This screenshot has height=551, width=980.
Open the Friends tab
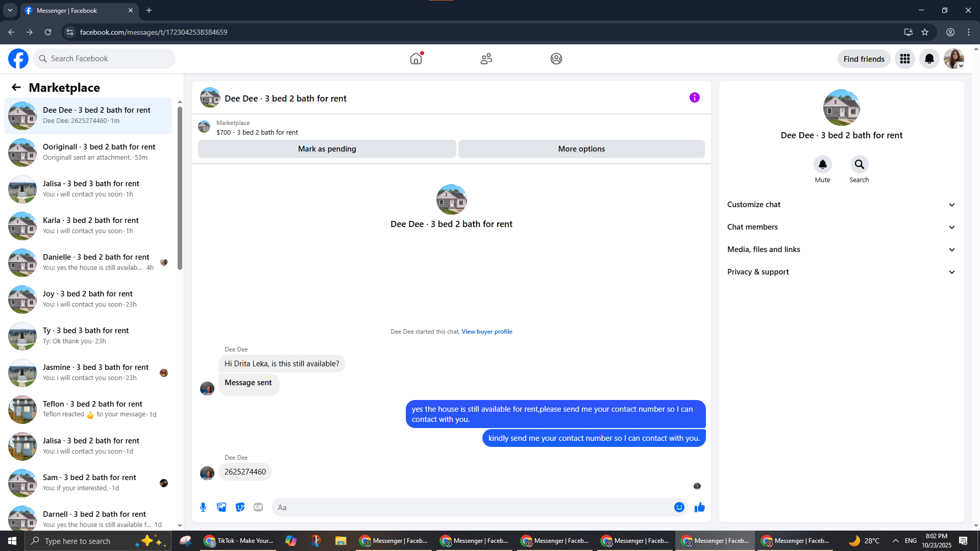(x=486, y=59)
